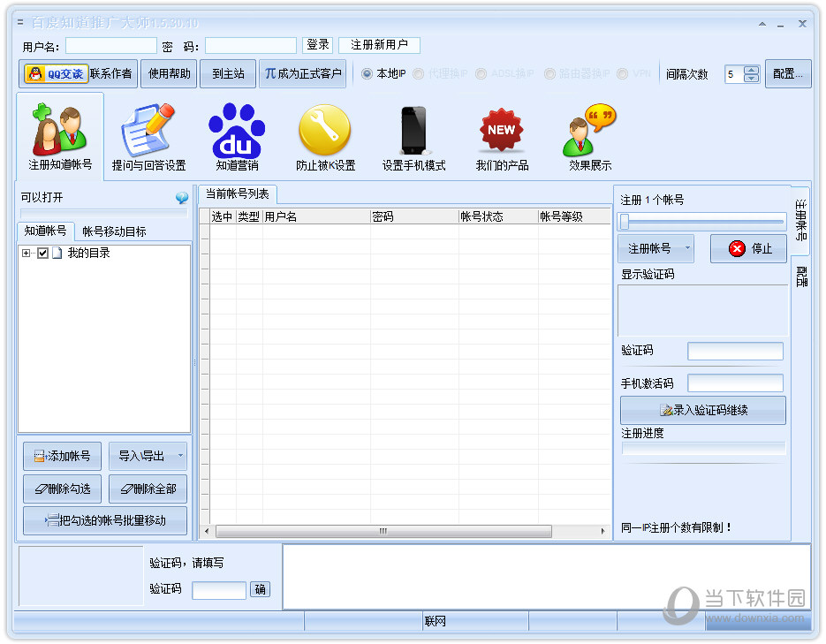Click the 选中 column header
Image resolution: width=826 pixels, height=644 pixels.
(223, 216)
